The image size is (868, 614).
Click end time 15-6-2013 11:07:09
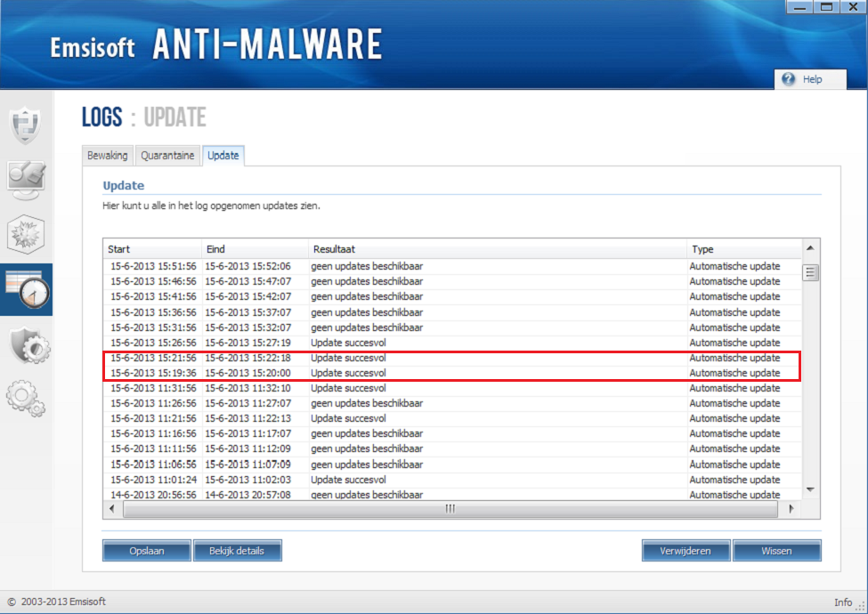click(x=248, y=465)
